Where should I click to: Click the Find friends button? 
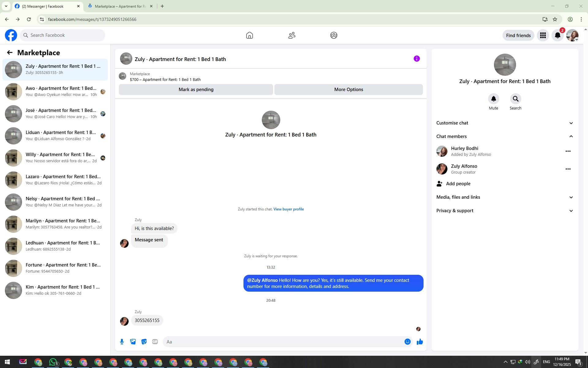[x=518, y=36]
